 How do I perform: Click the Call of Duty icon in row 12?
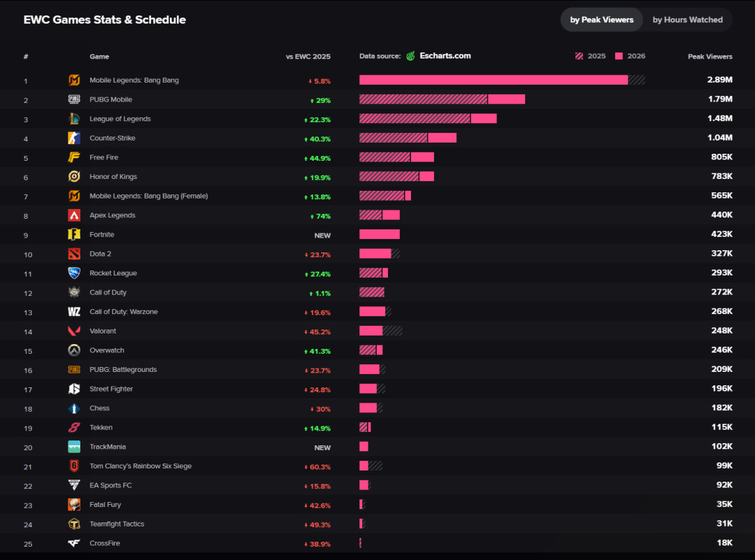[74, 292]
